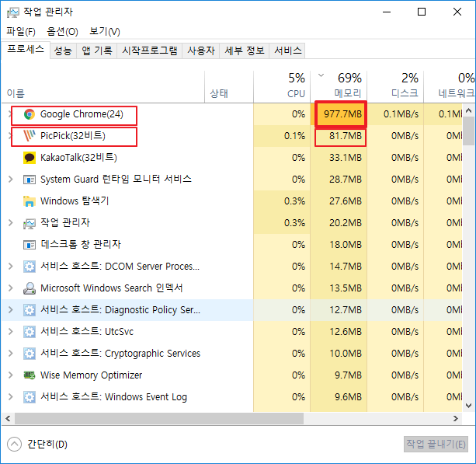Expand the System Guard 런타임 모니터 서비스 row
Viewport: 476px width, 464px height.
[x=11, y=180]
